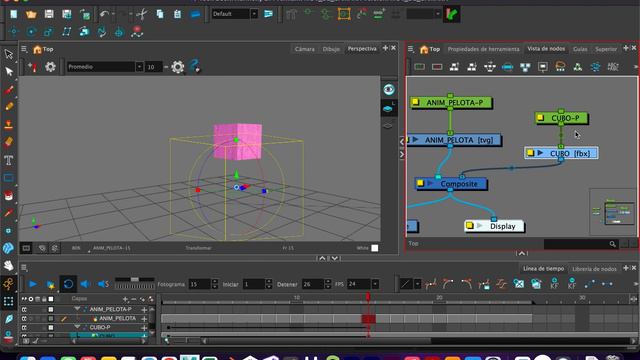Image resolution: width=640 pixels, height=360 pixels.
Task: Open a scene with the folder icon
Action: pyautogui.click(x=31, y=14)
